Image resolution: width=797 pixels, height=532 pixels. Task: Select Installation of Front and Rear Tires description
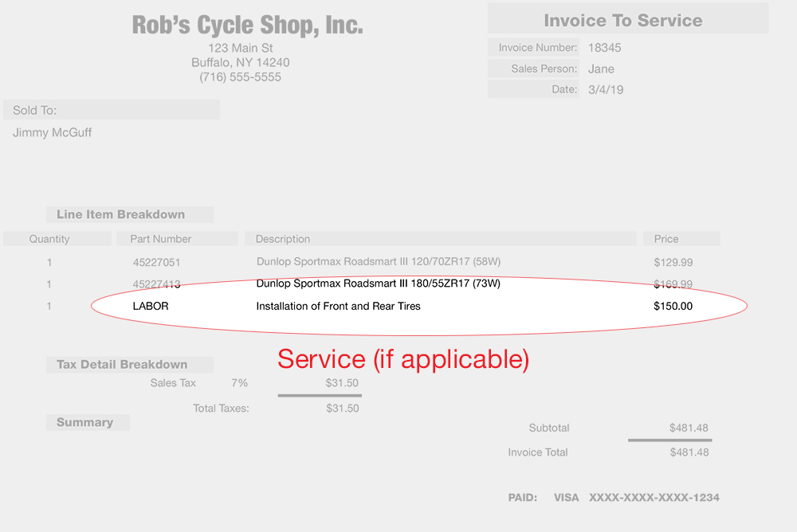[338, 306]
